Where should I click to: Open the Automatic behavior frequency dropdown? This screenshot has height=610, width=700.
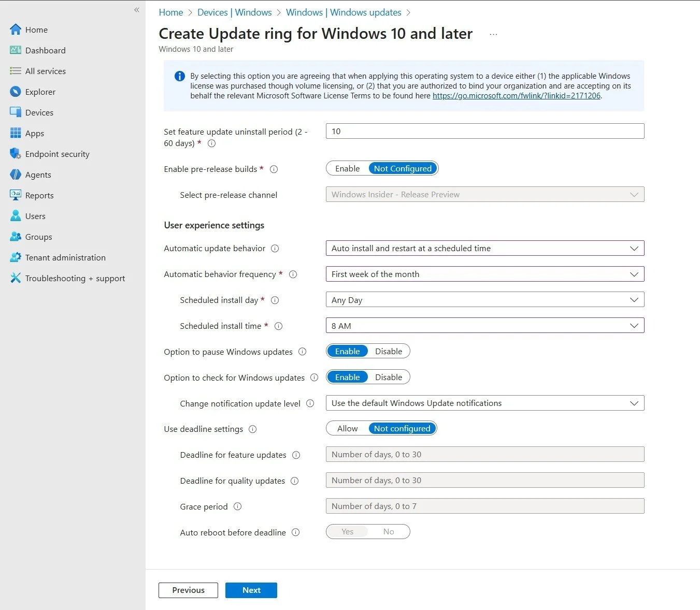click(x=485, y=274)
